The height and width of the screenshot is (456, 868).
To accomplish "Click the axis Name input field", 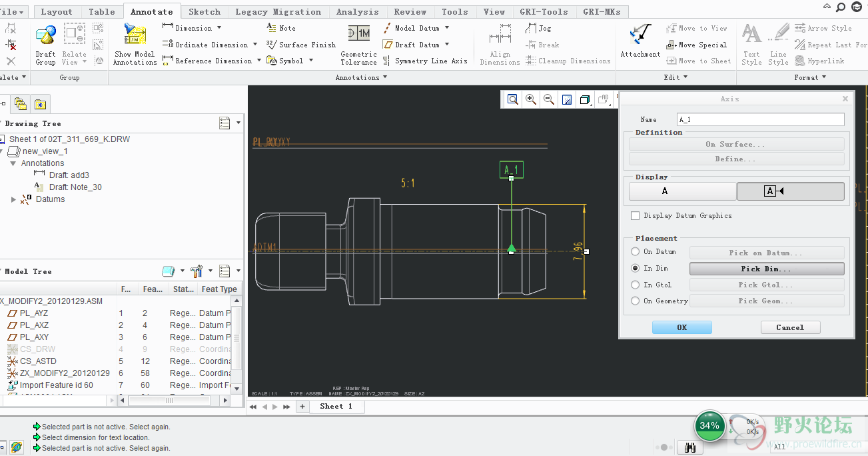I will click(760, 119).
